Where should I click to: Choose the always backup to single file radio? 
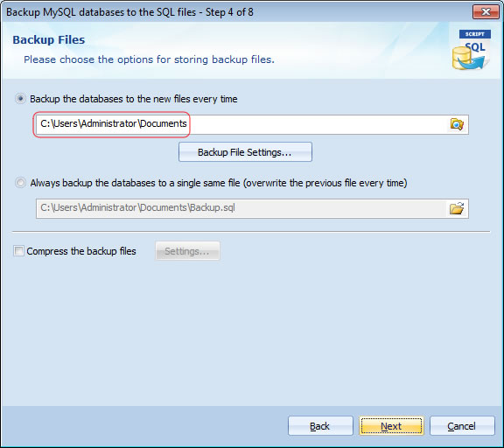(x=21, y=183)
